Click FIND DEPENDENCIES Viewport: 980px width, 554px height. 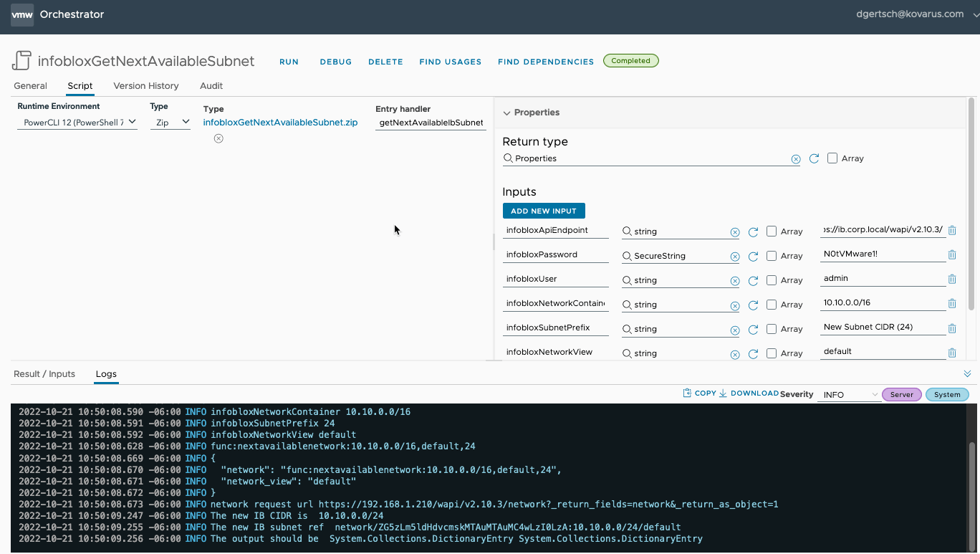click(x=546, y=62)
